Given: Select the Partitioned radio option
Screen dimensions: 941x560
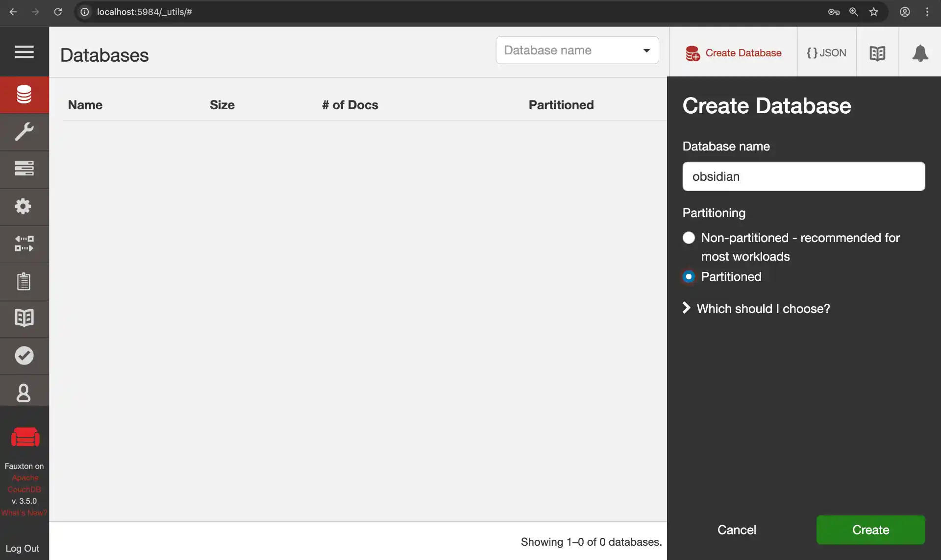Looking at the screenshot, I should [x=689, y=277].
